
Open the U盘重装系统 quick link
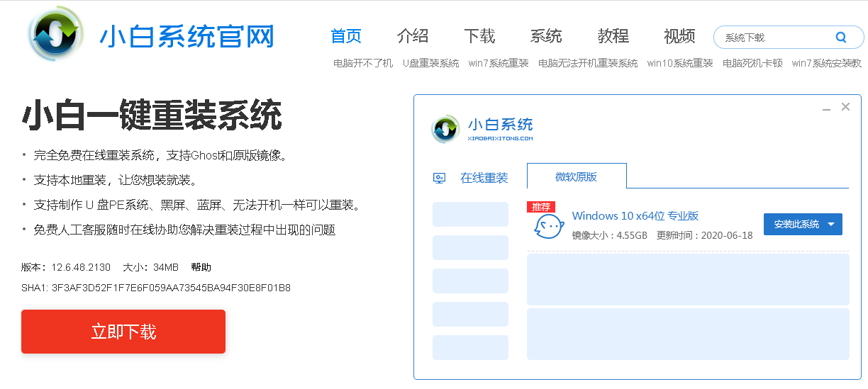[430, 63]
